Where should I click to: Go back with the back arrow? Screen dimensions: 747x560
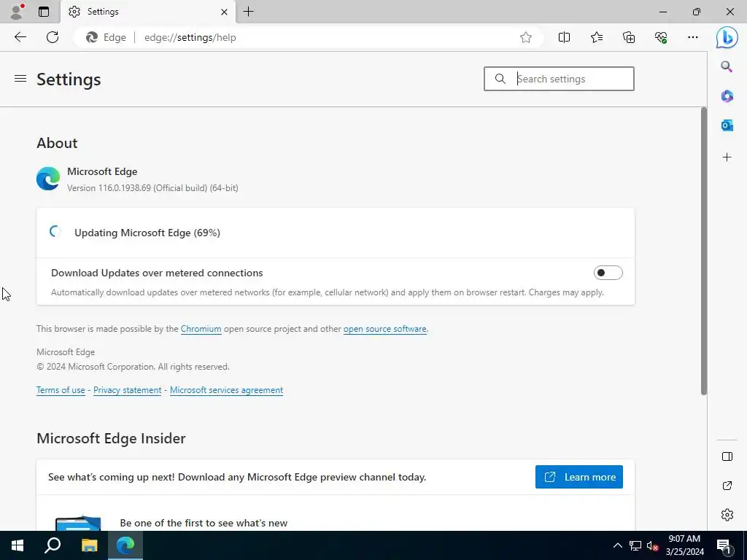(x=20, y=37)
